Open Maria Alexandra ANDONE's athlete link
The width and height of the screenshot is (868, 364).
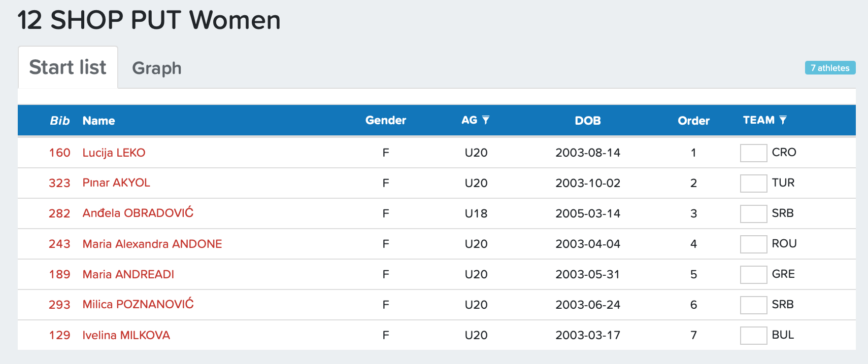(152, 244)
